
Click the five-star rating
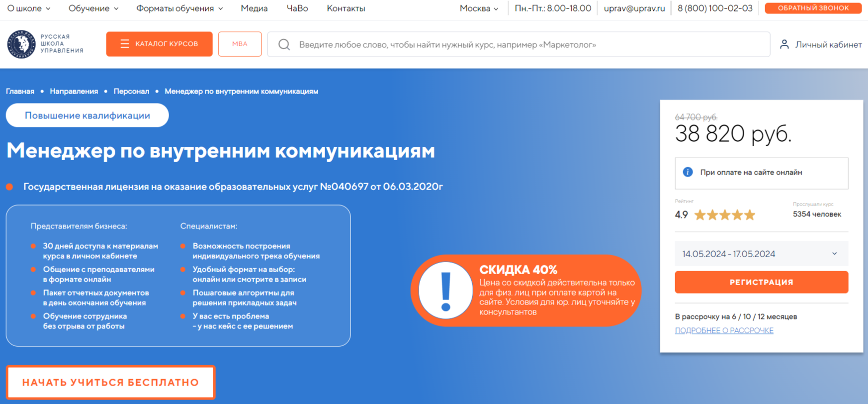click(x=725, y=215)
